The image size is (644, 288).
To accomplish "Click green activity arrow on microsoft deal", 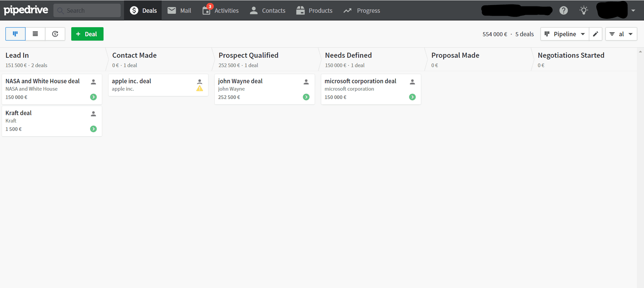I will pyautogui.click(x=412, y=97).
